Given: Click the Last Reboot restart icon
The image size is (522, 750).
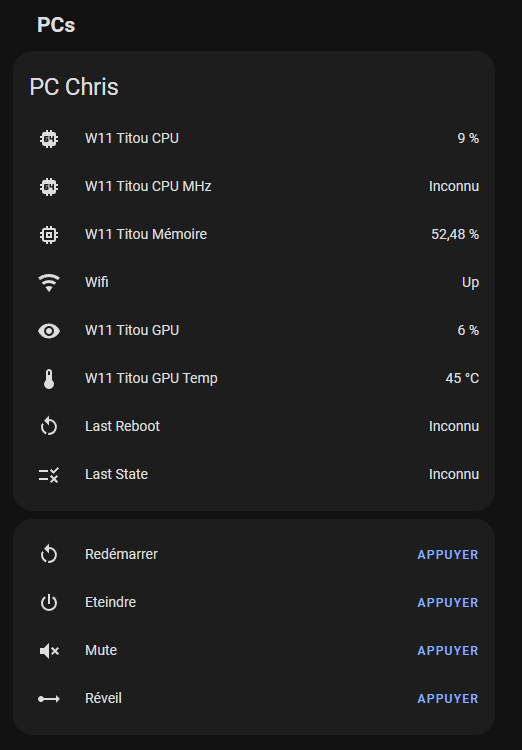Looking at the screenshot, I should click(x=49, y=426).
